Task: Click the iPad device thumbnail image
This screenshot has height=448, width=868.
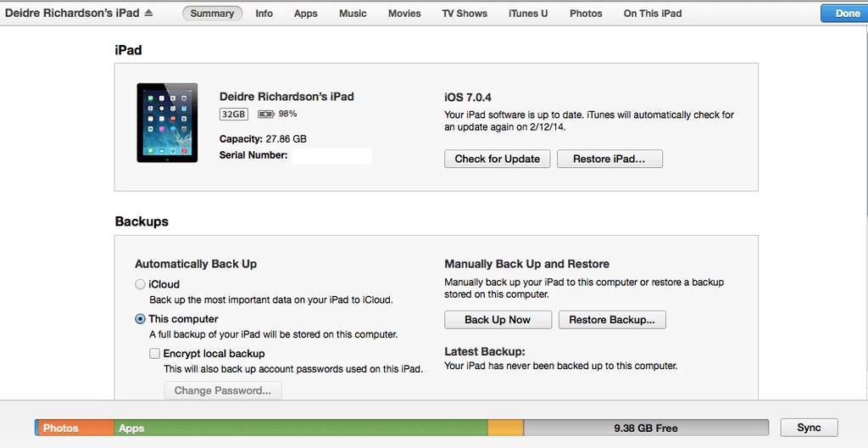Action: (x=167, y=122)
